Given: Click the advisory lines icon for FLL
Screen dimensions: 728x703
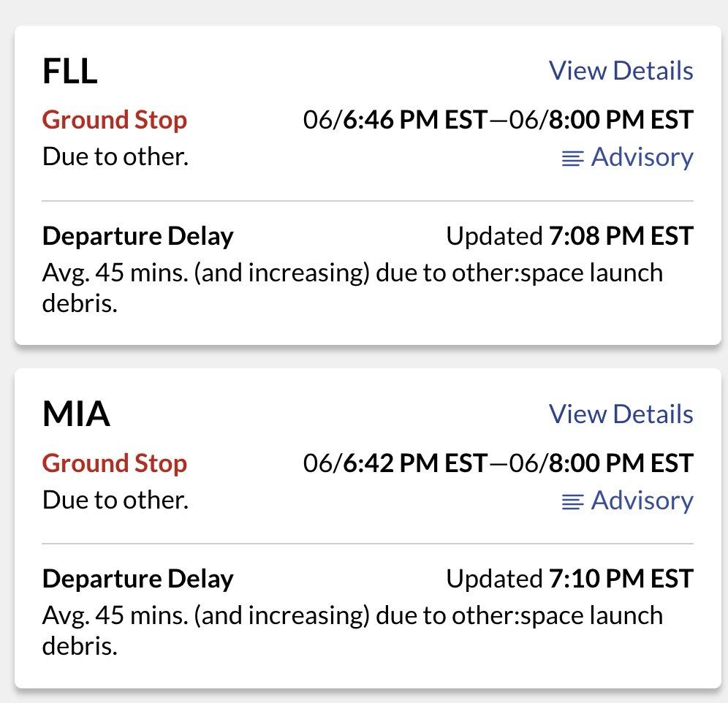Looking at the screenshot, I should click(x=572, y=159).
